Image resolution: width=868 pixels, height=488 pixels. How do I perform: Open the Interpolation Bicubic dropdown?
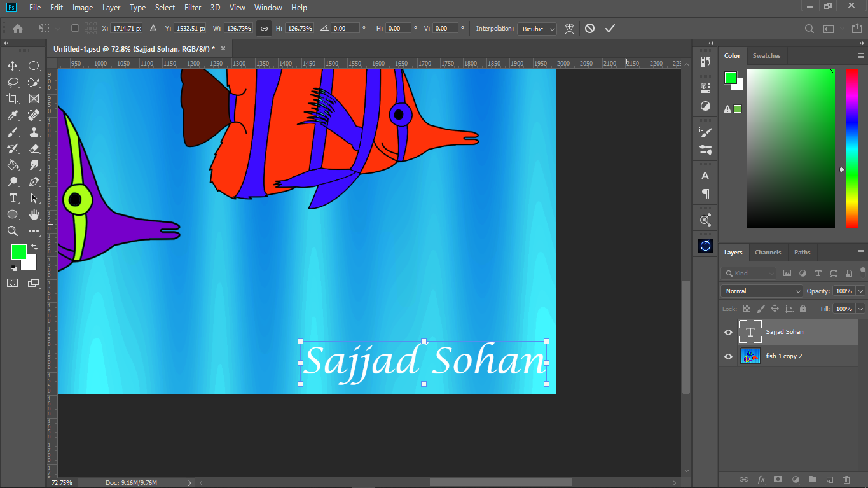(x=537, y=29)
